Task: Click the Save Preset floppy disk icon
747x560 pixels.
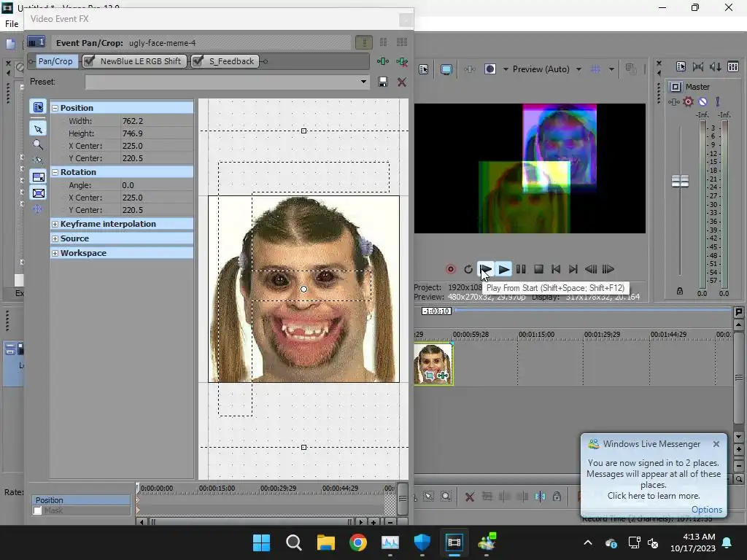Action: click(383, 82)
